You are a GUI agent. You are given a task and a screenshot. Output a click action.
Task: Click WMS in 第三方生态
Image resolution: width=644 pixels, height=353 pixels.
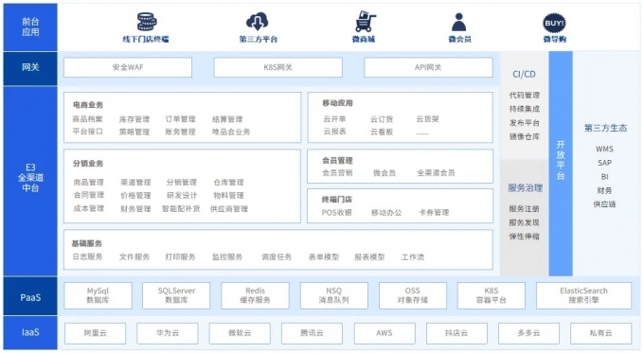tap(604, 149)
